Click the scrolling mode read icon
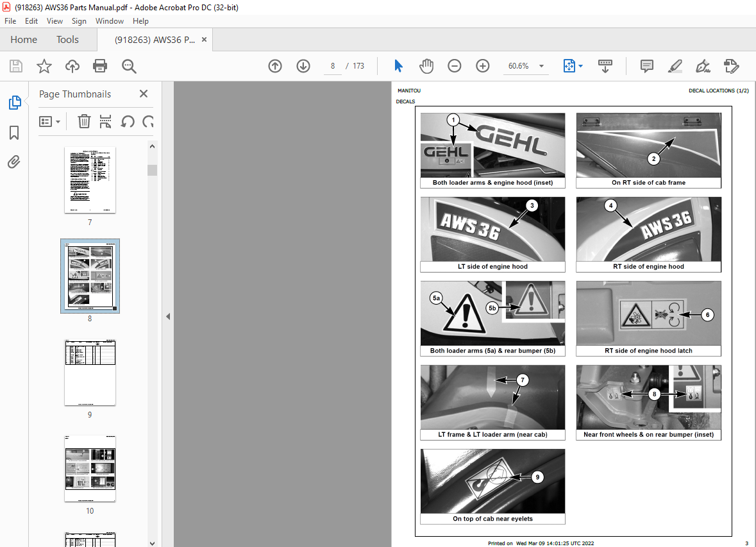 [x=605, y=66]
